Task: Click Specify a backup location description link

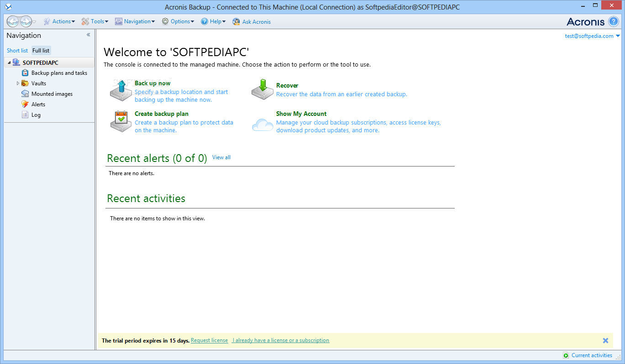Action: tap(181, 96)
